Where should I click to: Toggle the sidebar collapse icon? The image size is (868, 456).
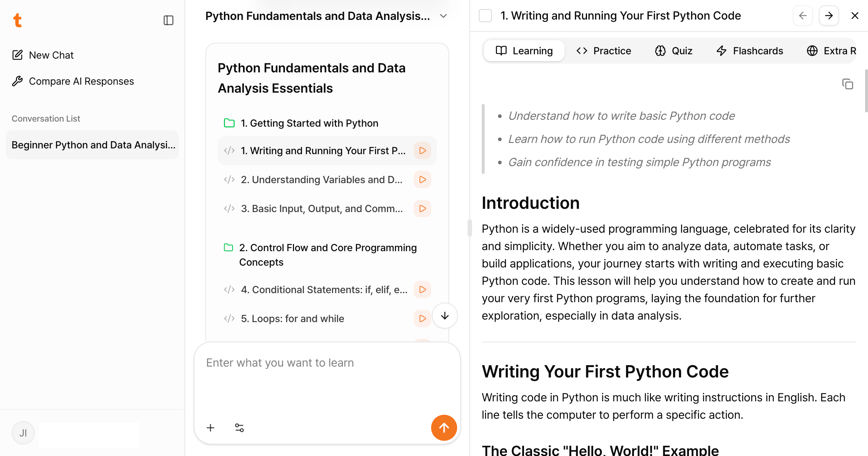coord(168,20)
